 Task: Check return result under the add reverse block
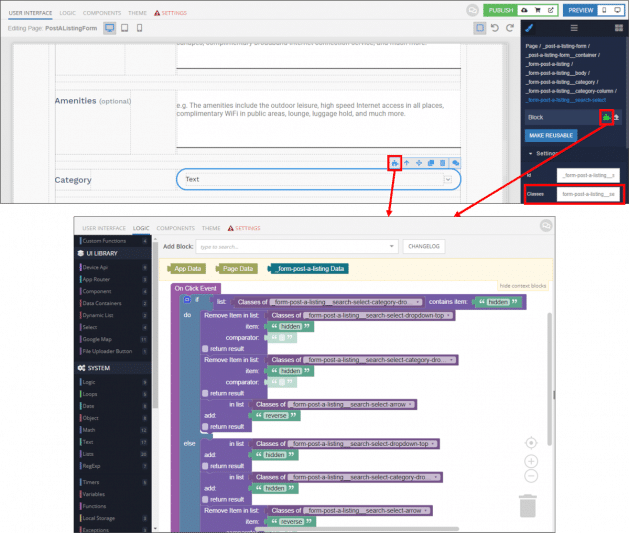pyautogui.click(x=205, y=427)
